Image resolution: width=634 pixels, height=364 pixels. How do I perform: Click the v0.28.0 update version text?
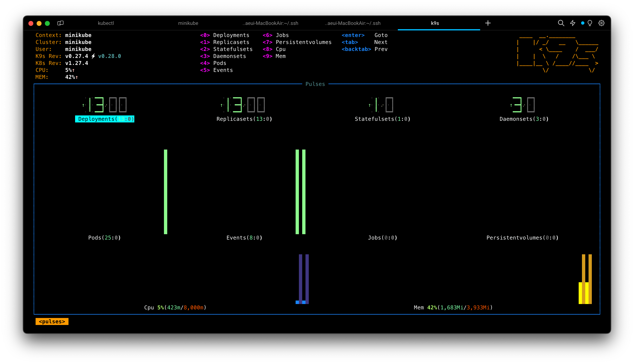pos(109,56)
